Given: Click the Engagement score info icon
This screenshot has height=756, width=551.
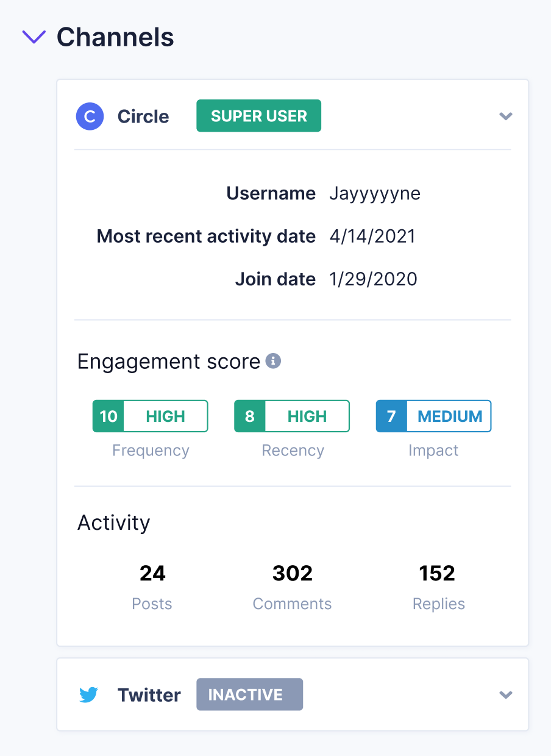Looking at the screenshot, I should coord(274,361).
